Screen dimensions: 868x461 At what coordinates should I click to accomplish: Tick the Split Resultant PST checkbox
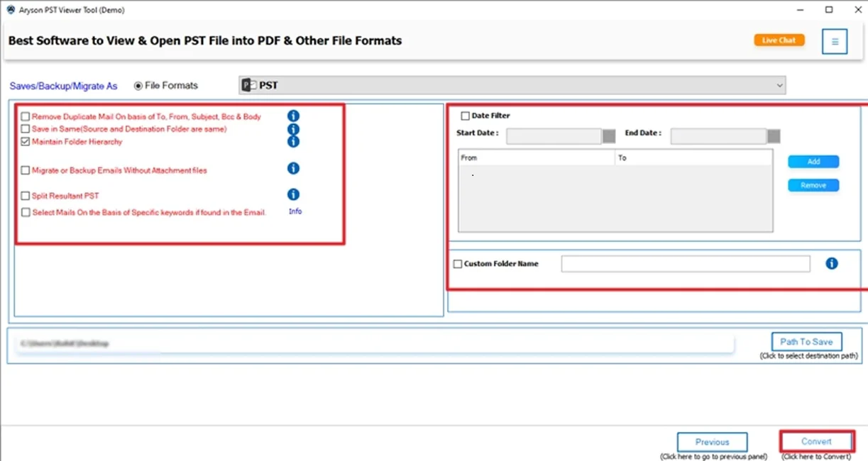coord(26,196)
